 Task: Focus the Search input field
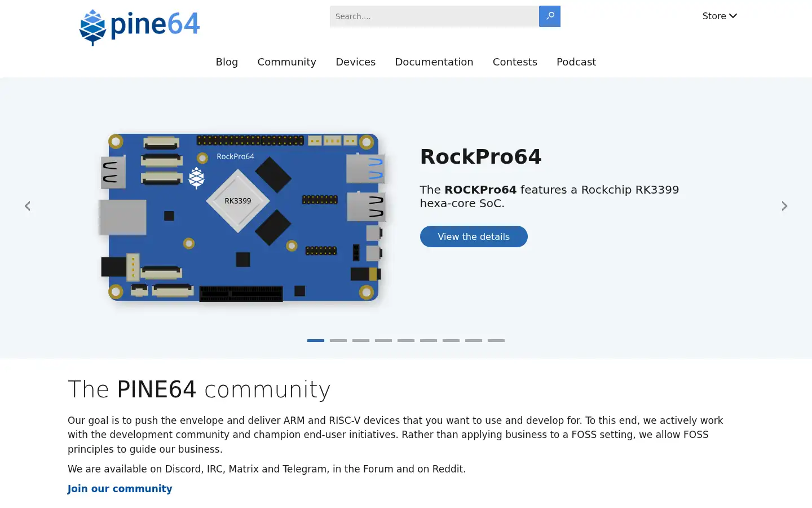pyautogui.click(x=434, y=16)
